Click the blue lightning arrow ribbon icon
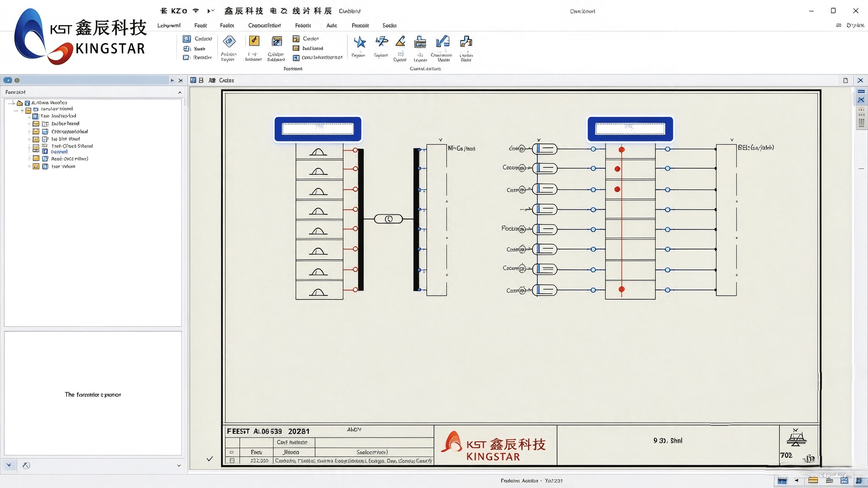 click(381, 42)
